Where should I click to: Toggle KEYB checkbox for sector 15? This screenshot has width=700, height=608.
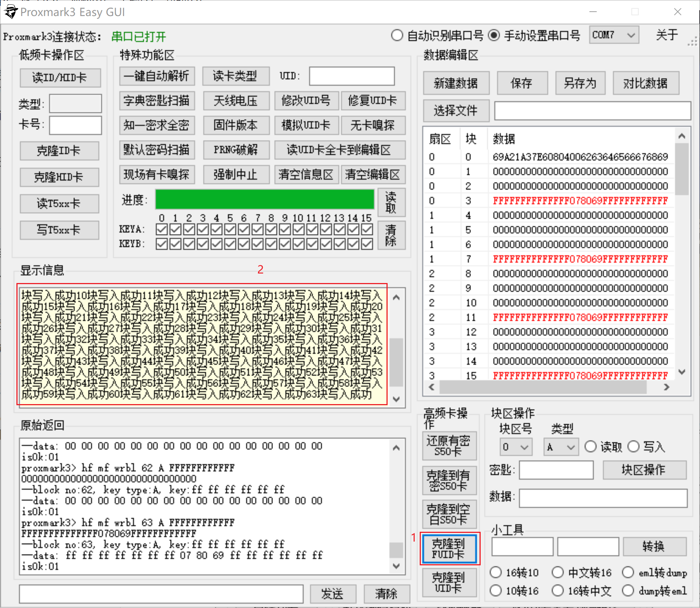click(367, 244)
